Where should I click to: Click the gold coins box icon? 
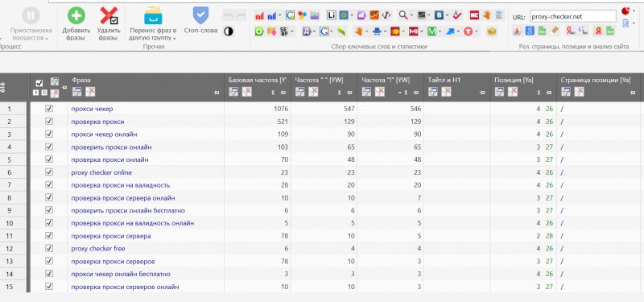click(491, 31)
